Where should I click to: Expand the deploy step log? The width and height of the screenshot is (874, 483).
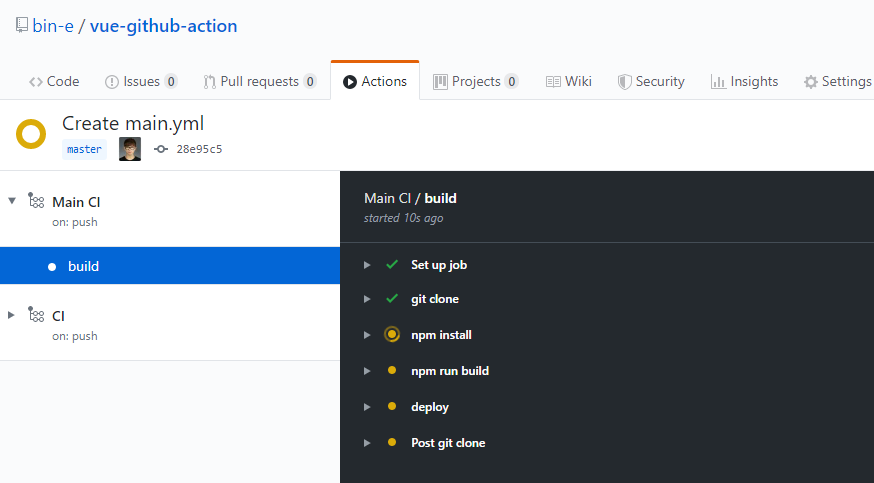tap(367, 407)
